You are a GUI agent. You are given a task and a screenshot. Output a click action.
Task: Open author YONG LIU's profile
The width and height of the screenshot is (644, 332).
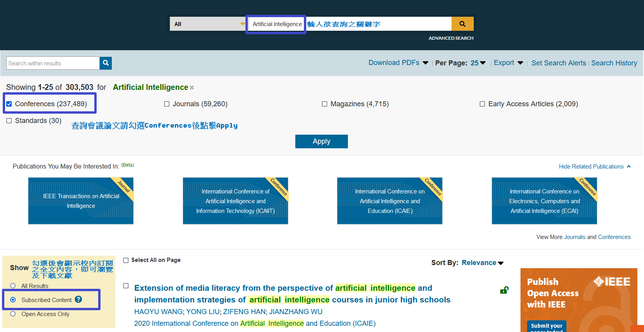203,312
